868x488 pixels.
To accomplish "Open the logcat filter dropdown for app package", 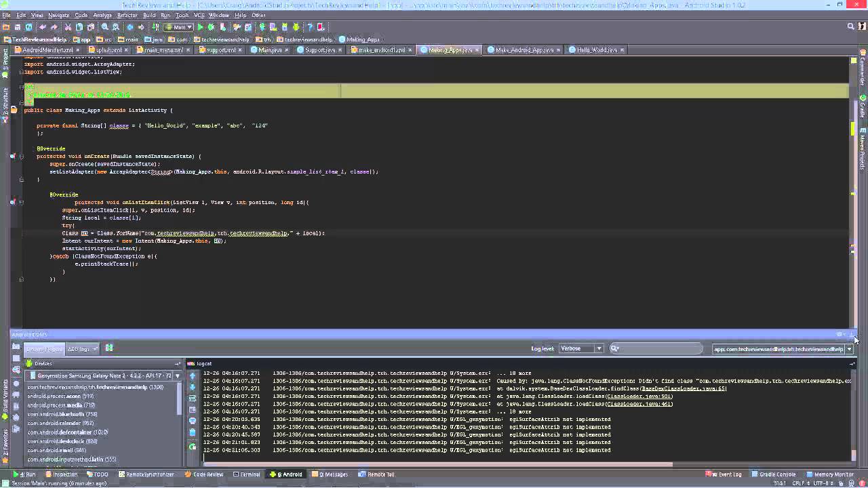I will [783, 349].
